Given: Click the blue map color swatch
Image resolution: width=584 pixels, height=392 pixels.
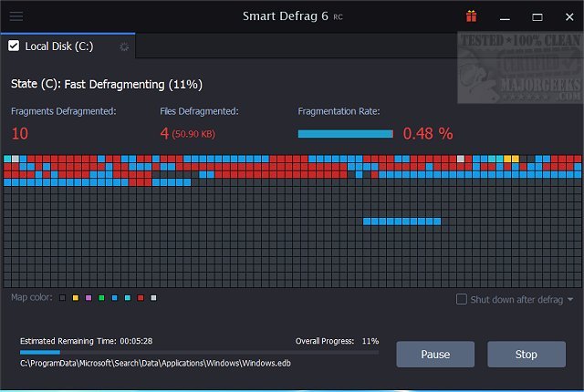Looking at the screenshot, I should (x=115, y=298).
